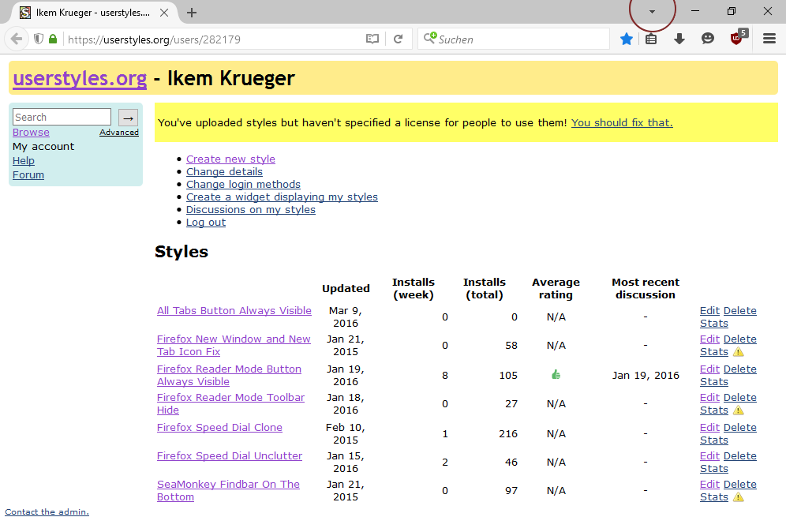Click the Log out link
Viewport: 786px width, 532px height.
205,222
